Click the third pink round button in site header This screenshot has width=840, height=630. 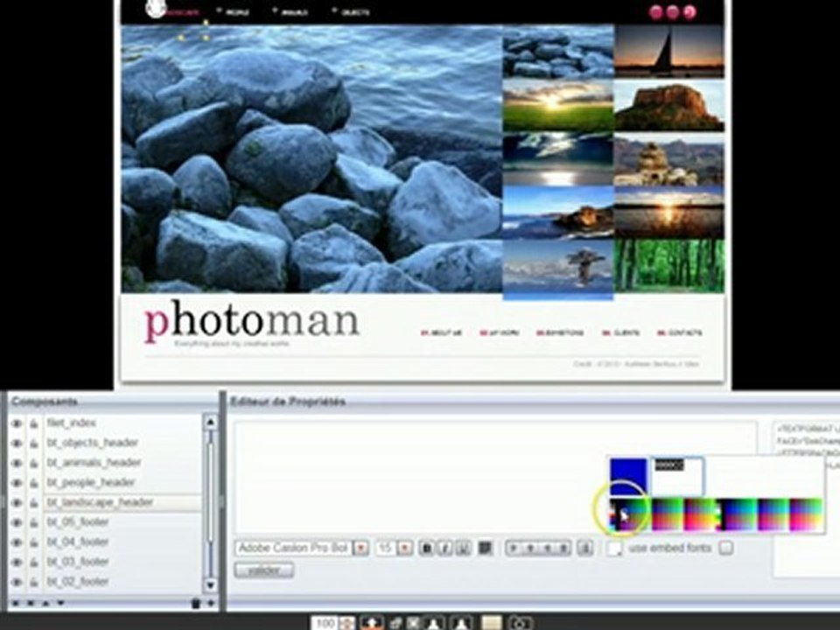tap(690, 12)
